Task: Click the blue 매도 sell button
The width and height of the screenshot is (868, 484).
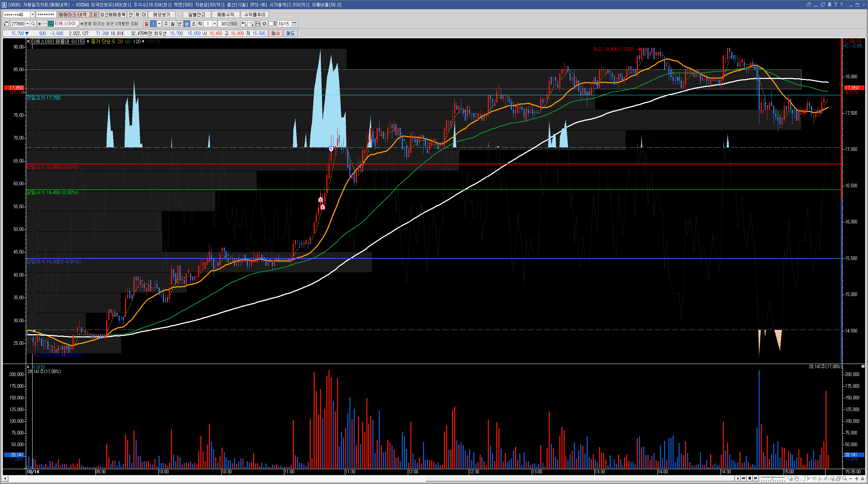Action: coord(290,33)
